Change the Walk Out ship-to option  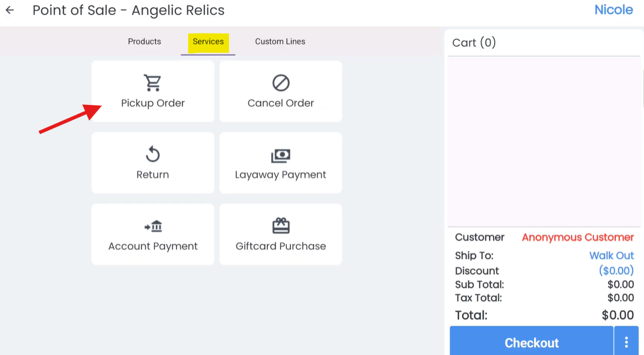tap(611, 255)
